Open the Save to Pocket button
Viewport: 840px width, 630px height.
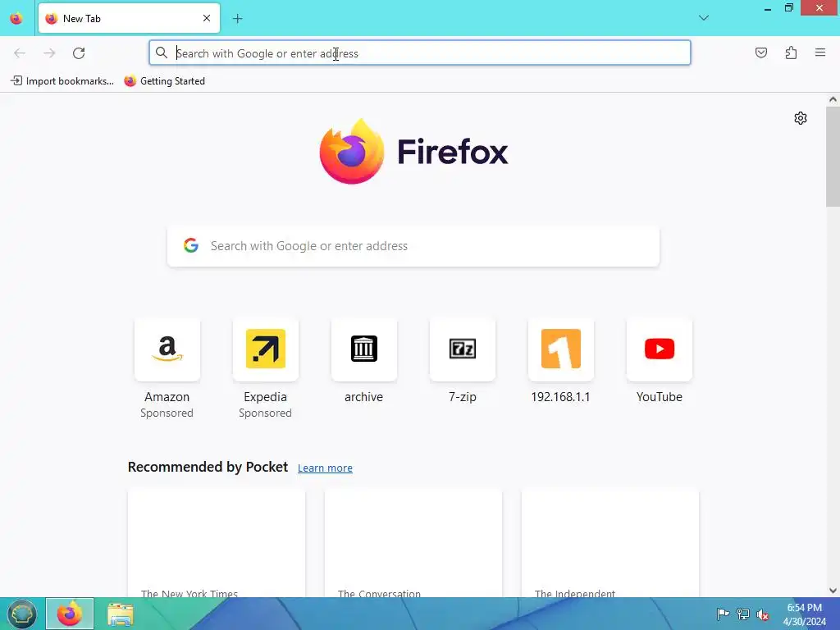(x=761, y=52)
